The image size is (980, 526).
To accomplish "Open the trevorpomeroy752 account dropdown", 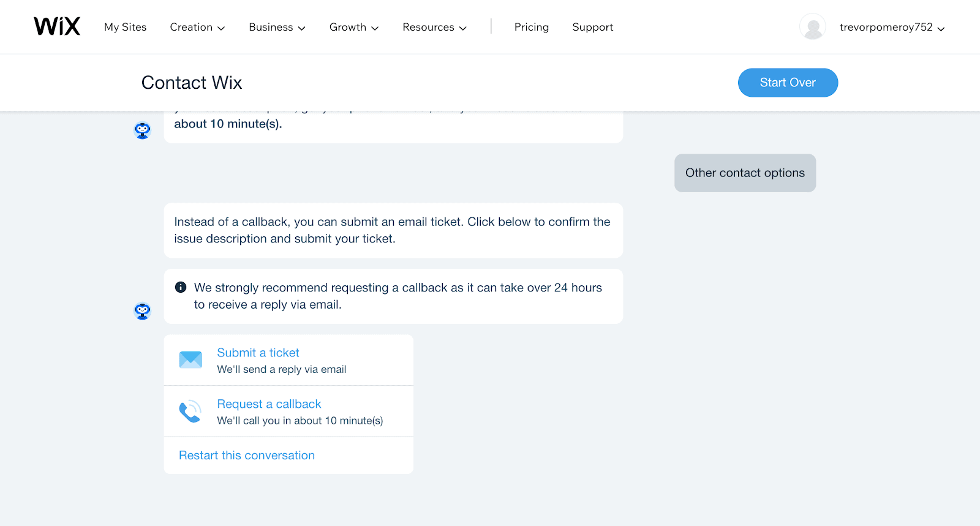I will pyautogui.click(x=892, y=27).
